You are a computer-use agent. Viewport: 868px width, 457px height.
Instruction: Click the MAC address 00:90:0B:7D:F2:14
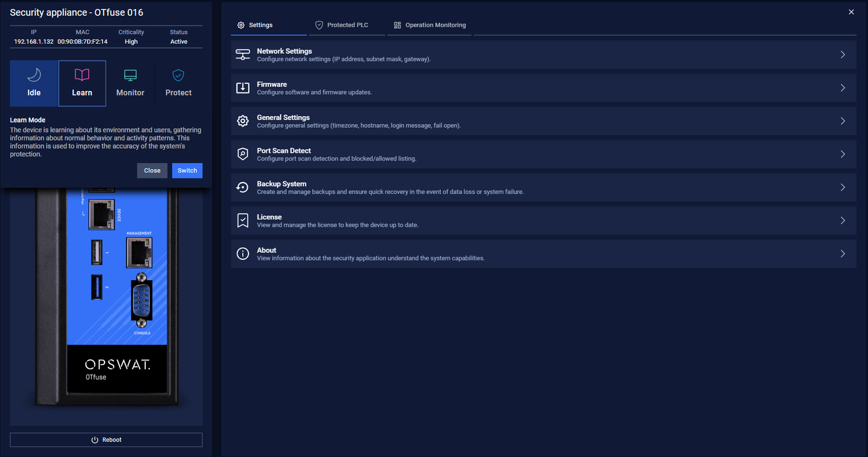pos(82,42)
